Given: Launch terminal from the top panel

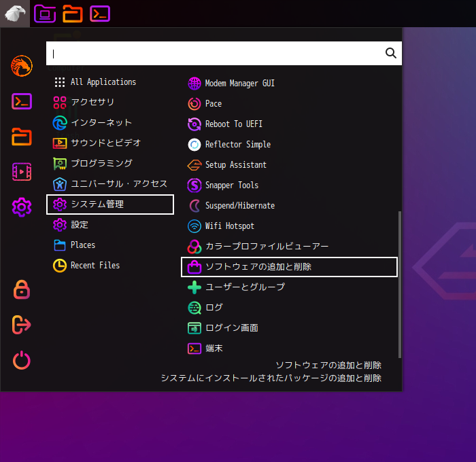Looking at the screenshot, I should (100, 14).
